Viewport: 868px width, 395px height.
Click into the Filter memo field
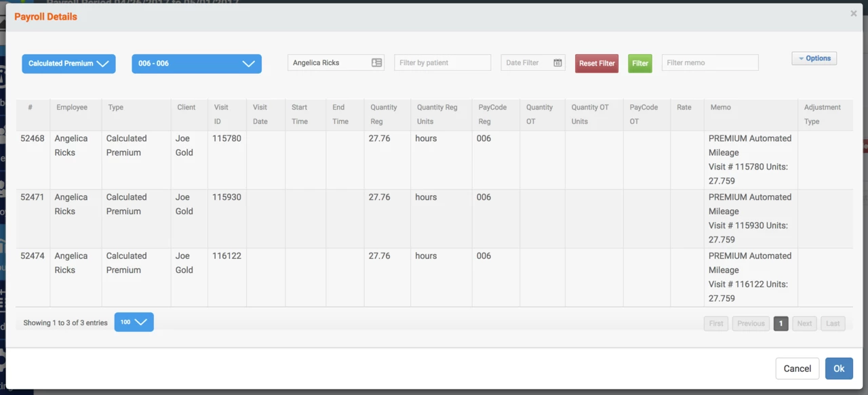point(709,63)
